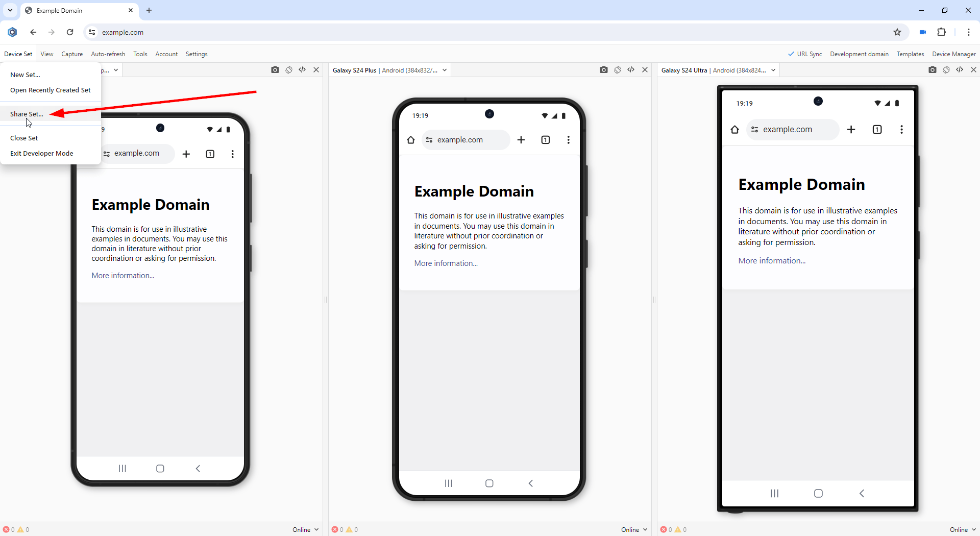Open a new tab inside the Galaxy S24 Ultra emulator
Viewport: 980px width, 536px height.
(x=851, y=130)
